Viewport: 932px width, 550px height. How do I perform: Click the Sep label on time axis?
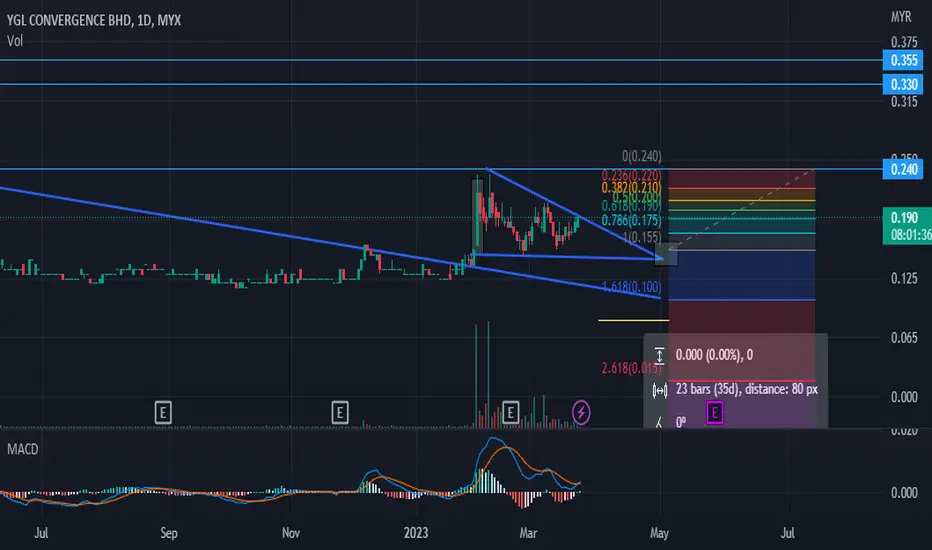pos(169,533)
